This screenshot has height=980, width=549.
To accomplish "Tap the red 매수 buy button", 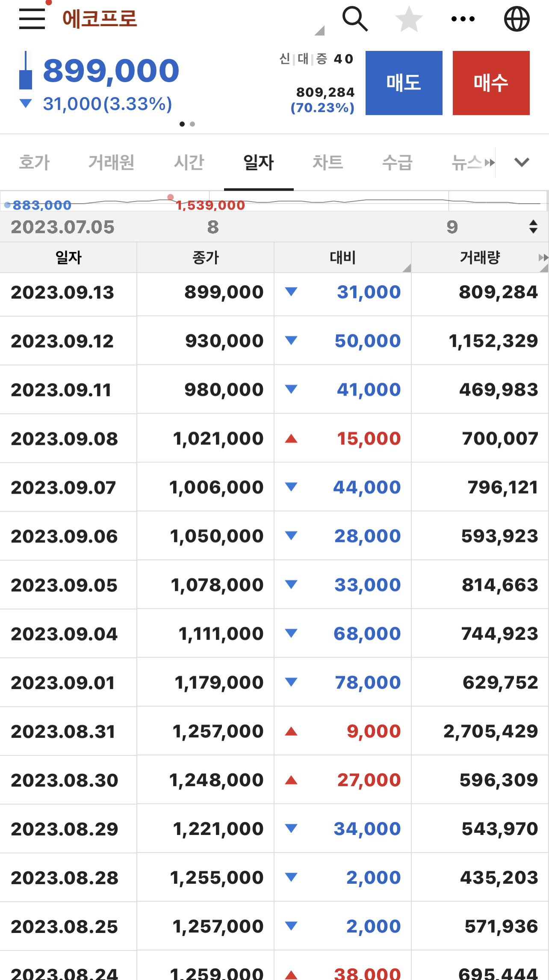I will coord(491,83).
